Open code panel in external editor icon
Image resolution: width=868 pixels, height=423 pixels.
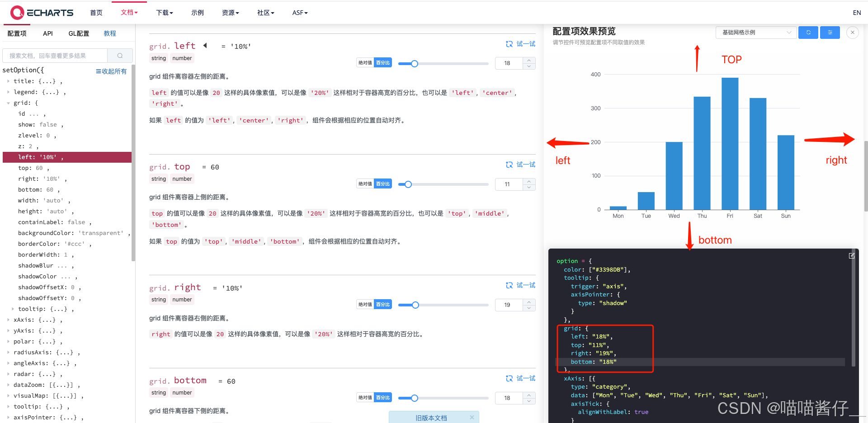click(x=852, y=256)
